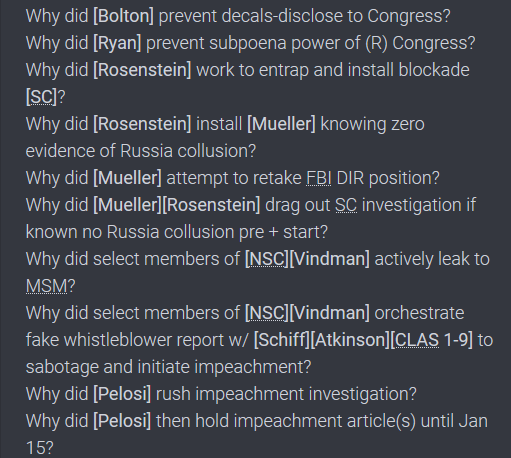This screenshot has height=458, width=511.
Task: Click underlined SC before 'investigation'
Action: 346,205
